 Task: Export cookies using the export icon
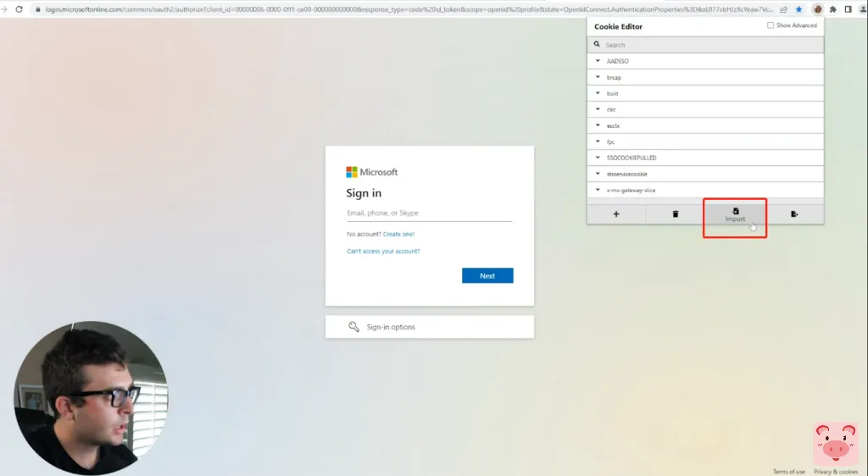pyautogui.click(x=794, y=214)
